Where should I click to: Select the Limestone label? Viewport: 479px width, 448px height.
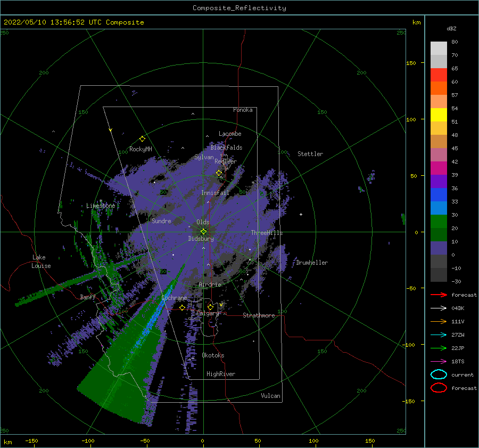click(x=101, y=206)
